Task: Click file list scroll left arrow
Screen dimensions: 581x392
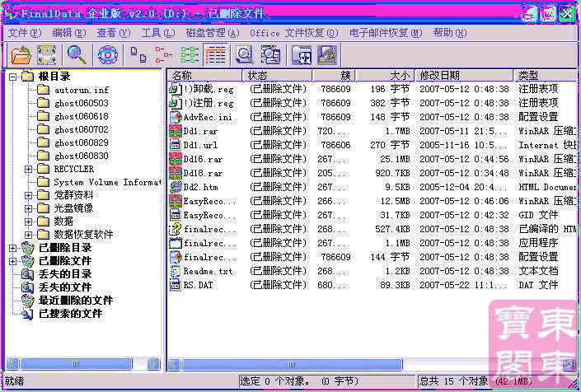Action: (174, 365)
